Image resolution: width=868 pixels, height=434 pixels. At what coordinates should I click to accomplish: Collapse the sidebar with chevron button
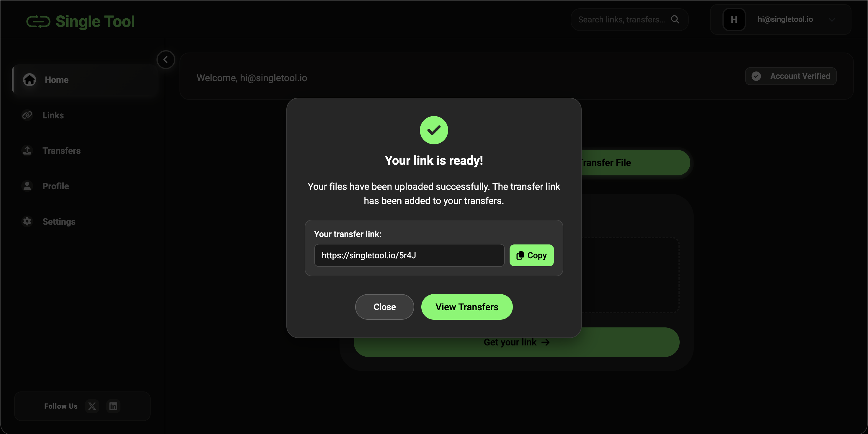[x=165, y=60]
